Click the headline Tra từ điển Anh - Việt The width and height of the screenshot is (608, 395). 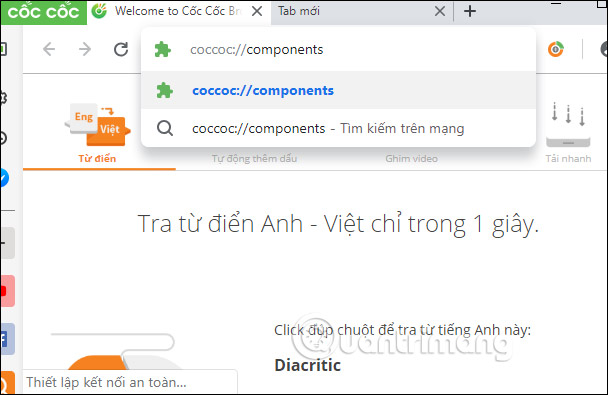338,224
